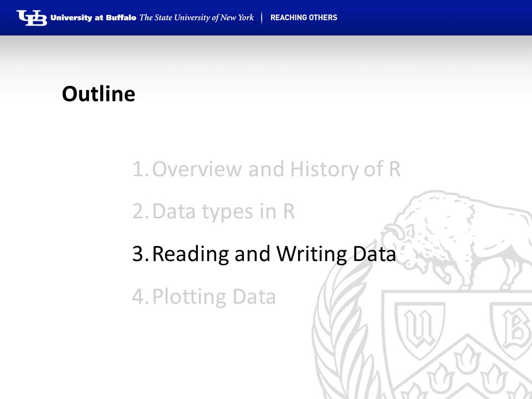Select the 'Plotting Data' outline item

[x=214, y=296]
